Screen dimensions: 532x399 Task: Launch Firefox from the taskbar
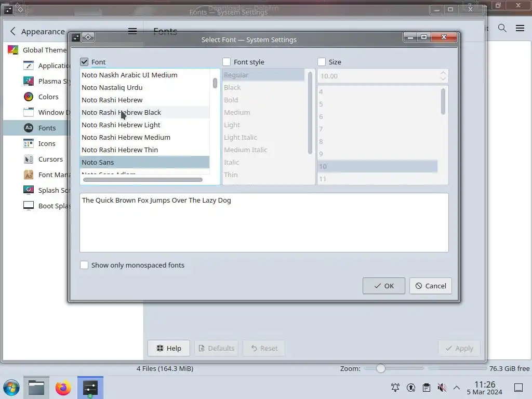pos(63,388)
